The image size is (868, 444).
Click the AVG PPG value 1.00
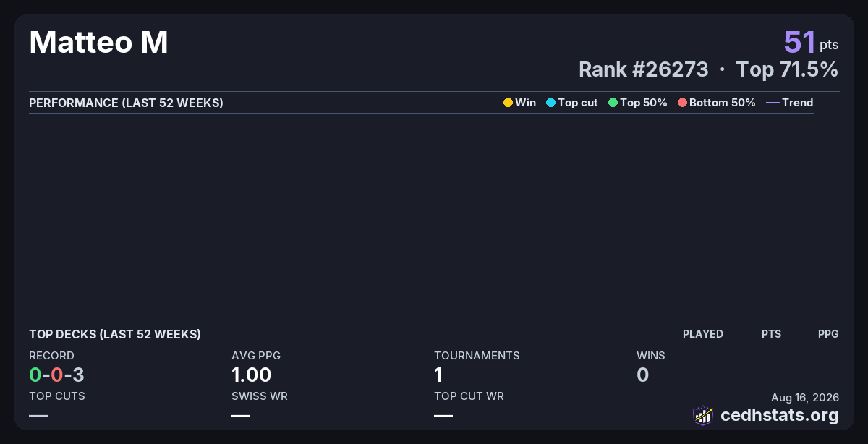pyautogui.click(x=251, y=375)
